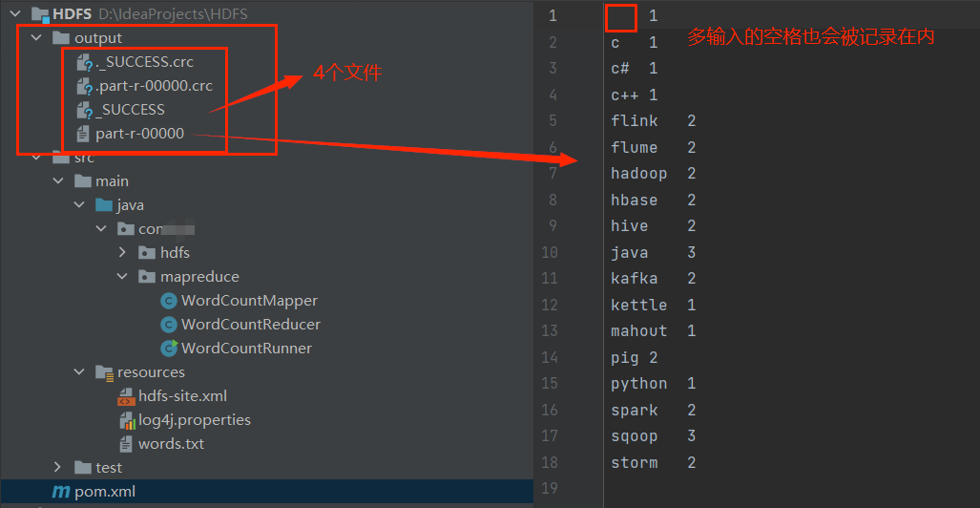Open the WordCountReducer class
The image size is (980, 508).
tap(251, 325)
